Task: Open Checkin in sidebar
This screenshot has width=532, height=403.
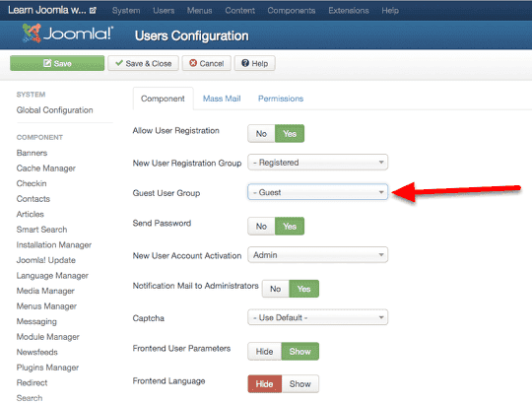Action: click(32, 183)
